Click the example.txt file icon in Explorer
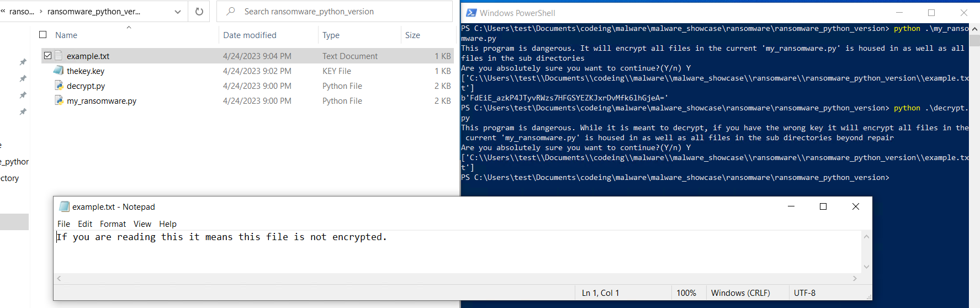Viewport: 980px width, 308px height. (59, 56)
